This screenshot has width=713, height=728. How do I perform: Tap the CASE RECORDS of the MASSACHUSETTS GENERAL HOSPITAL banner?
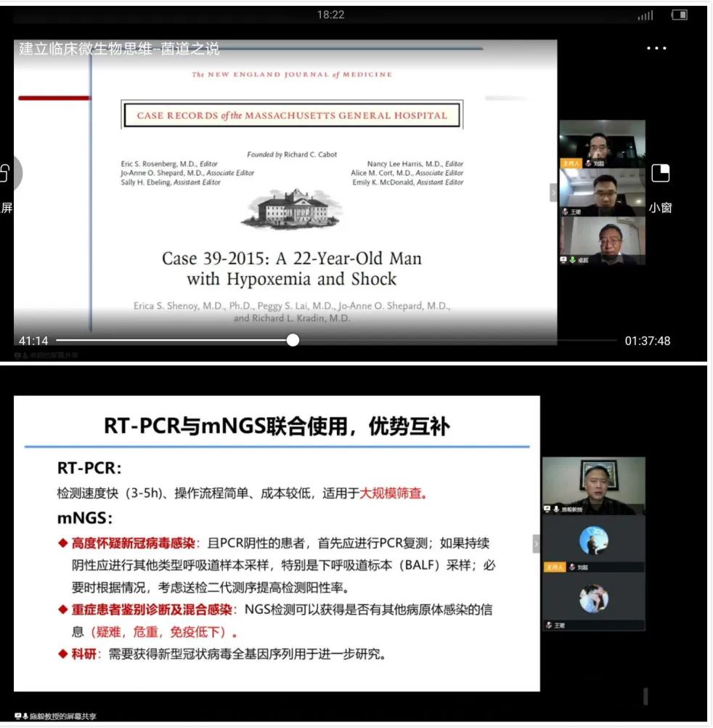[x=292, y=115]
